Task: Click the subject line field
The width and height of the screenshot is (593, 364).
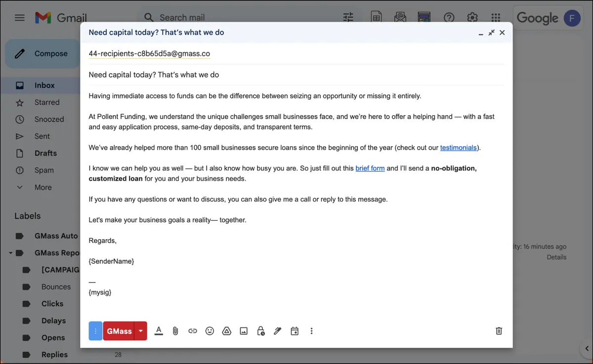Action: [x=296, y=75]
